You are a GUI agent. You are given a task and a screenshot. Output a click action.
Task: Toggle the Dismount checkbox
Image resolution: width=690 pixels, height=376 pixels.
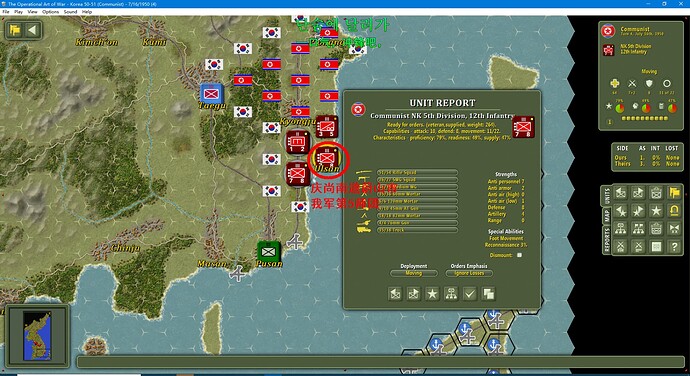[519, 255]
